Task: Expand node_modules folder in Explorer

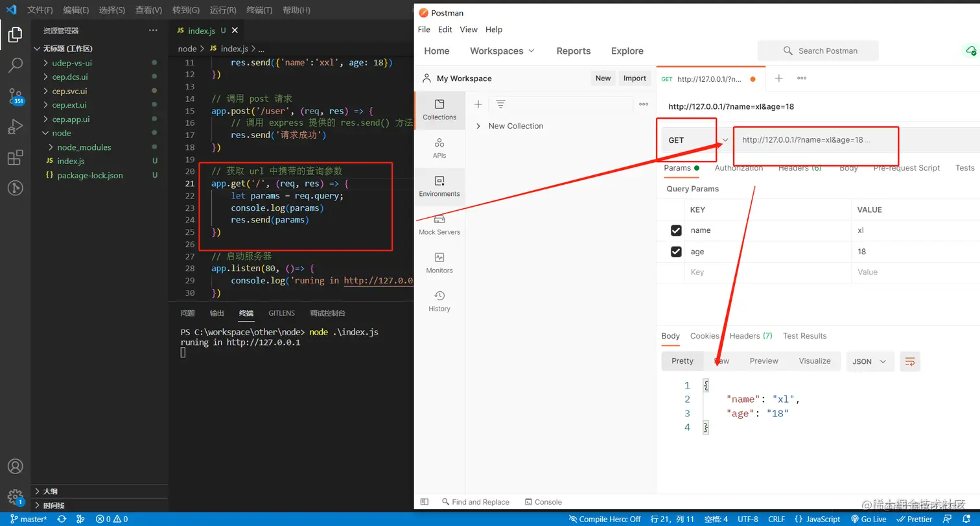Action: 51,147
